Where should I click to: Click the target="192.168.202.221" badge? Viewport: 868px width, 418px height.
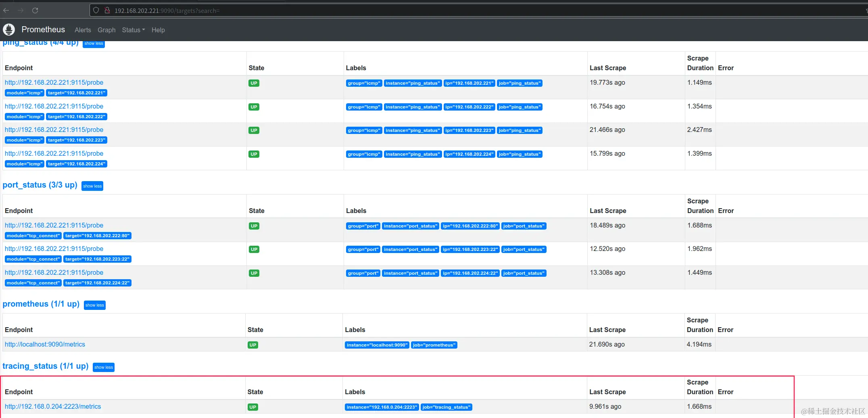[x=77, y=93]
